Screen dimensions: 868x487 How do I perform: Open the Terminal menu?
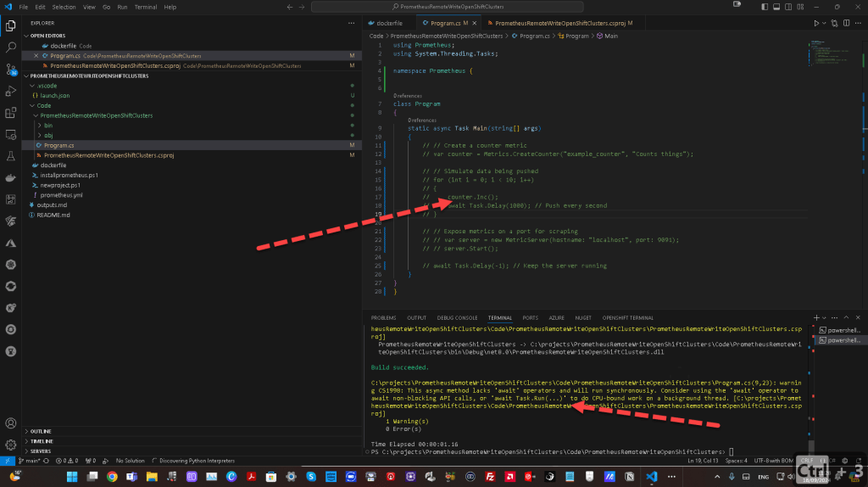(145, 7)
